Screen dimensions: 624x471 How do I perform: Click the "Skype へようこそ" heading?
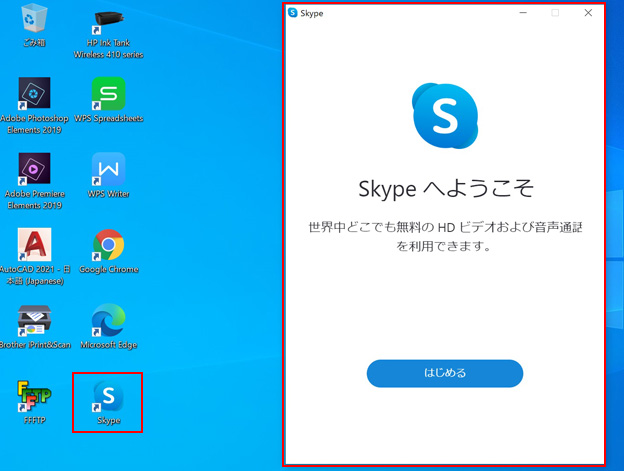445,189
